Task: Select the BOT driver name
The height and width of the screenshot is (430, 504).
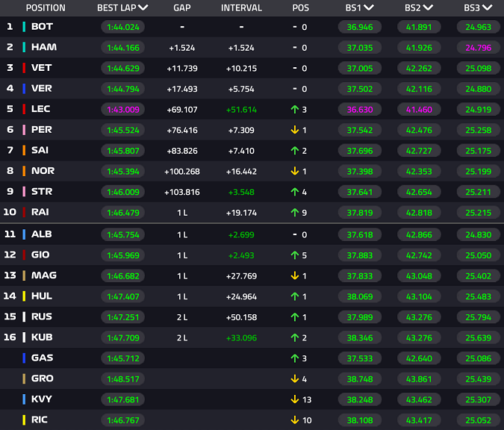Action: tap(42, 26)
